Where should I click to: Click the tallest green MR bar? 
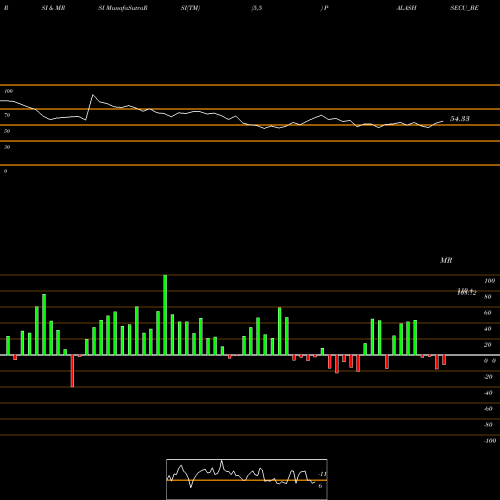tap(165, 315)
